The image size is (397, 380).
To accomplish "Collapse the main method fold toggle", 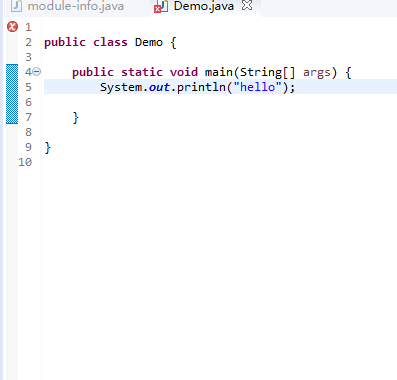I will tap(37, 72).
